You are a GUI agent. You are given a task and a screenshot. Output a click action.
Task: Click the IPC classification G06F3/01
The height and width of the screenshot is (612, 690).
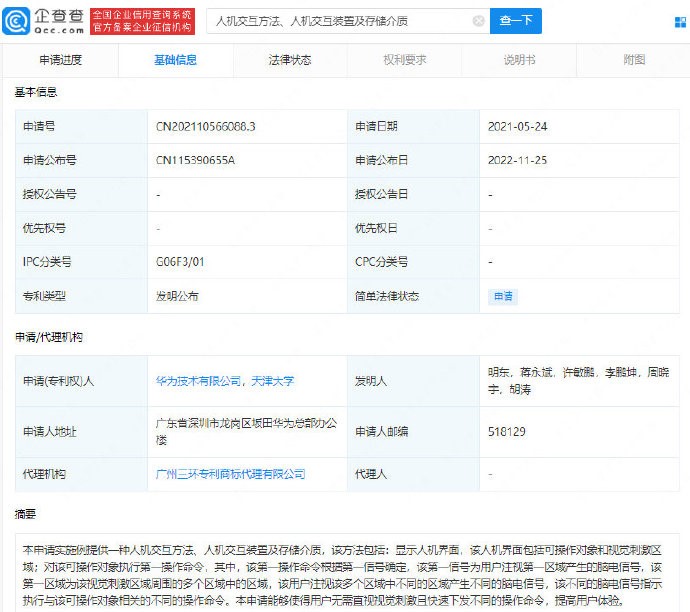pyautogui.click(x=180, y=262)
